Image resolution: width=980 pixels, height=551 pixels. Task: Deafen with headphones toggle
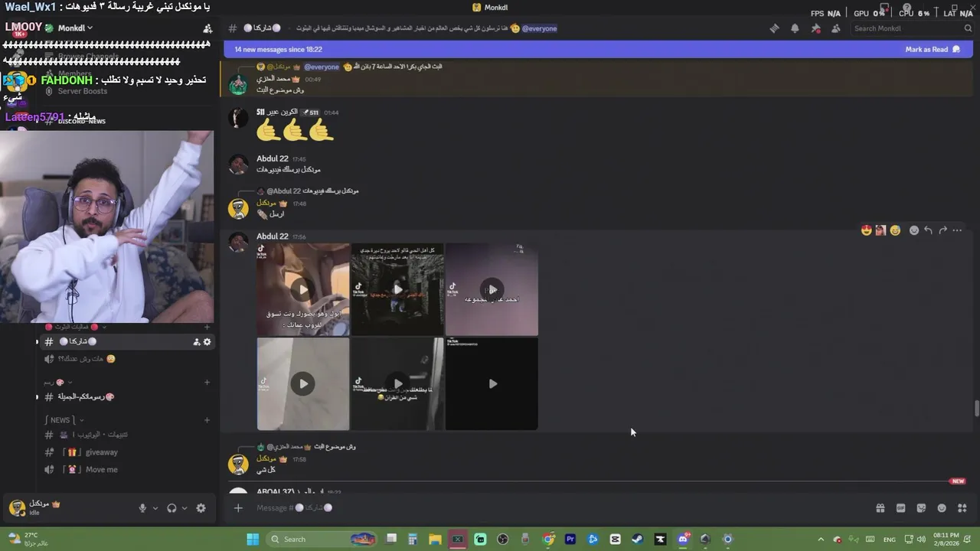pyautogui.click(x=171, y=508)
